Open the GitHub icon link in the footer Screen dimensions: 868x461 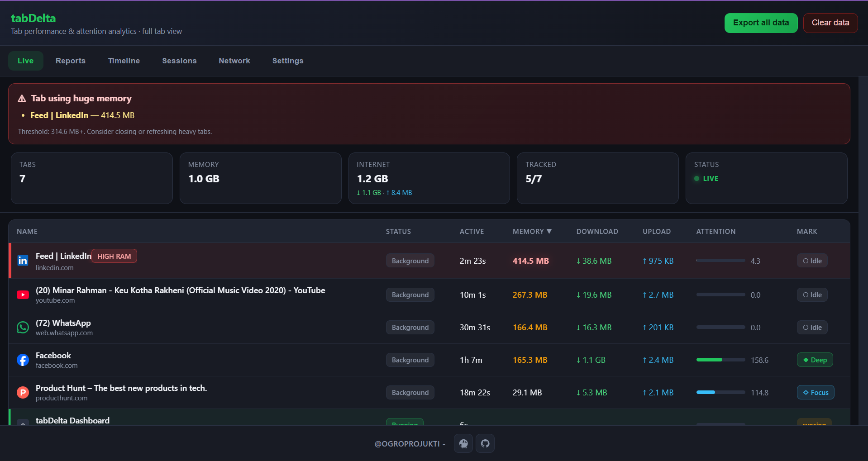tap(485, 443)
